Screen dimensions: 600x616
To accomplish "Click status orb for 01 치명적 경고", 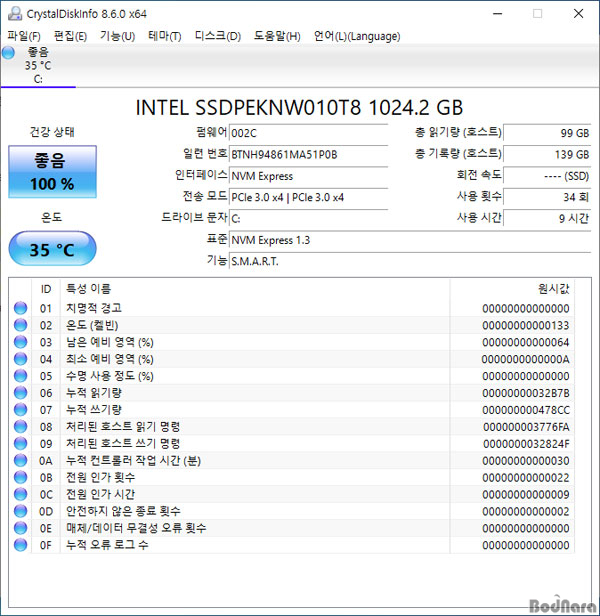I will tap(20, 308).
